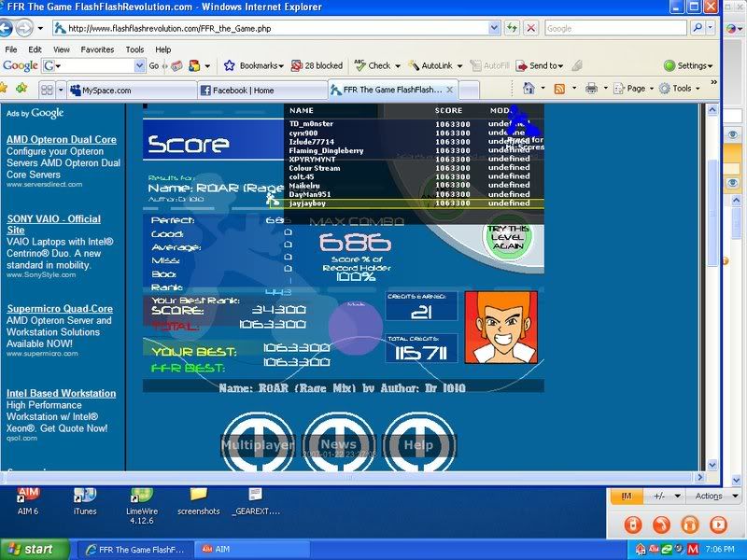Click the Intel Based Workstation ad link

tap(61, 393)
